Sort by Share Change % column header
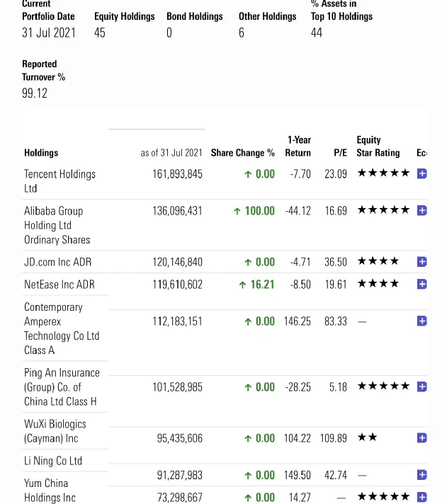442x504 pixels. coord(242,153)
